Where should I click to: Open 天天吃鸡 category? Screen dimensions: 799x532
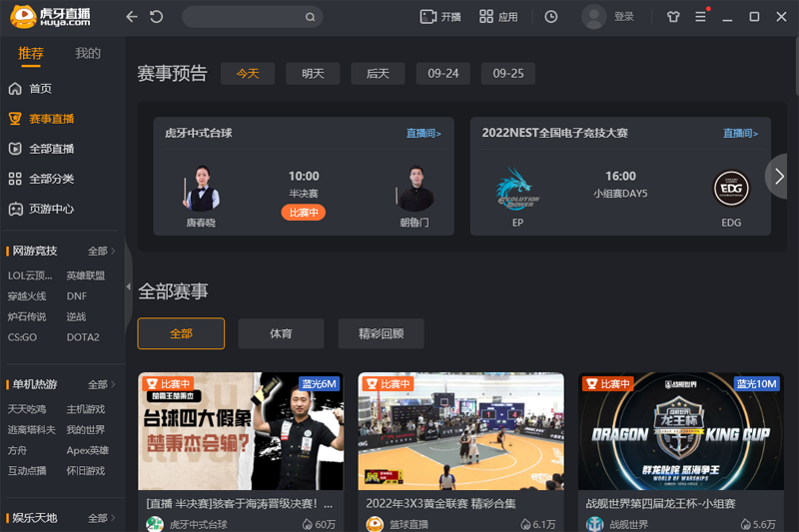(x=27, y=409)
